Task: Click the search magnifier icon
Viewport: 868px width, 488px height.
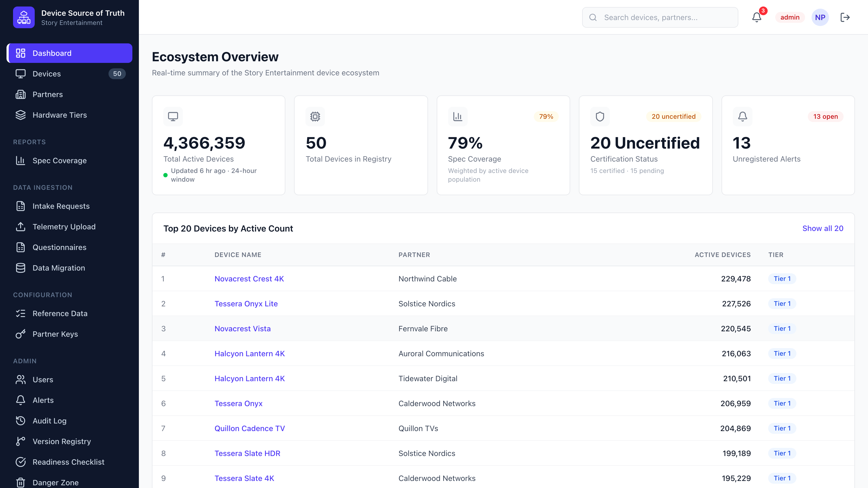Action: [593, 17]
